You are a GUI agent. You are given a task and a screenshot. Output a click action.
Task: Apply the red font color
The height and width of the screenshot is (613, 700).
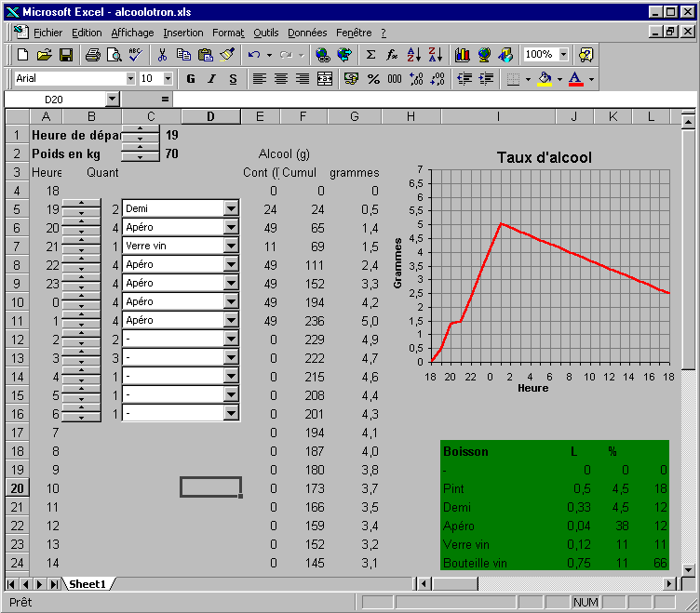click(576, 79)
